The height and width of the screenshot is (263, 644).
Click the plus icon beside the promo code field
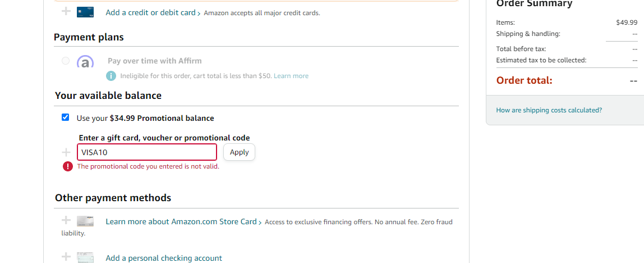click(66, 152)
